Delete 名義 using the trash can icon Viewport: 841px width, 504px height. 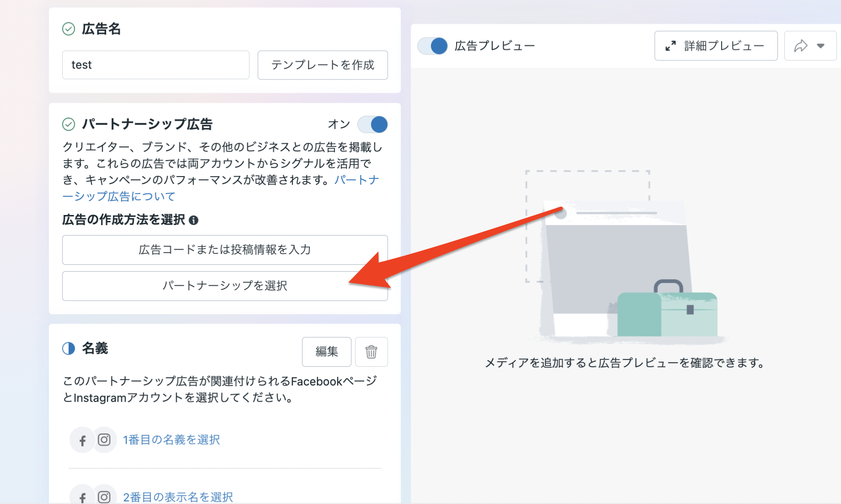(371, 352)
